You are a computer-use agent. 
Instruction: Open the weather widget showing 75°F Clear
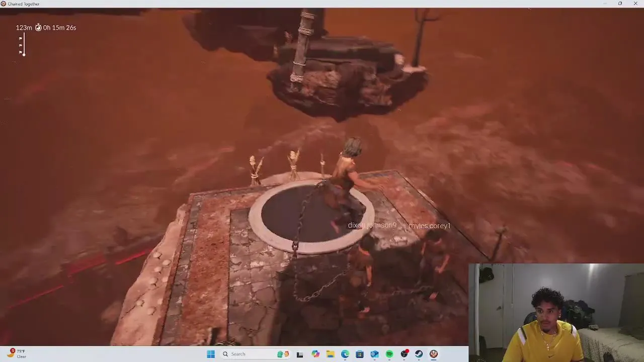point(17,353)
